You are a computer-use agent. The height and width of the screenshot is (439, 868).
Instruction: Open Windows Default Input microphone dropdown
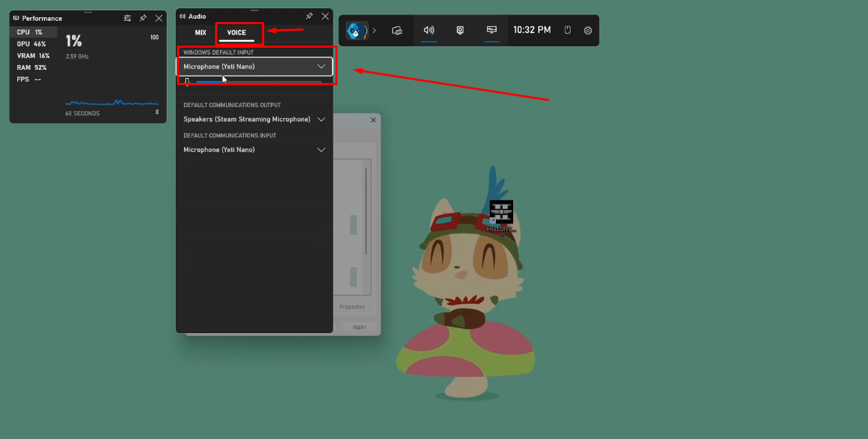click(x=255, y=66)
